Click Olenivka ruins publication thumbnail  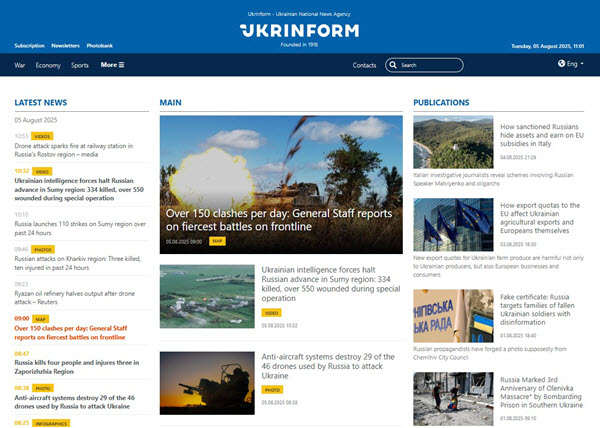tap(453, 399)
